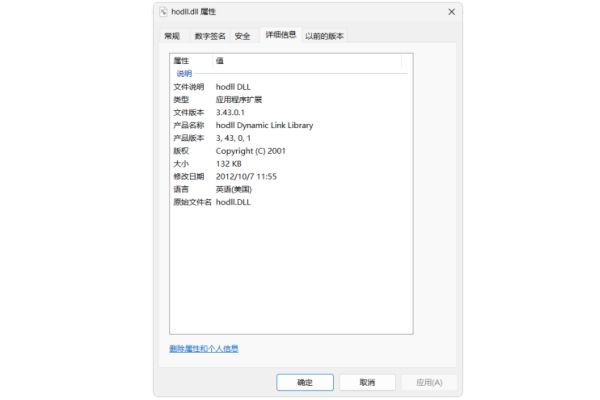Image resolution: width=600 pixels, height=400 pixels.
Task: Select the 文件说明 row
Action: pyautogui.click(x=189, y=87)
